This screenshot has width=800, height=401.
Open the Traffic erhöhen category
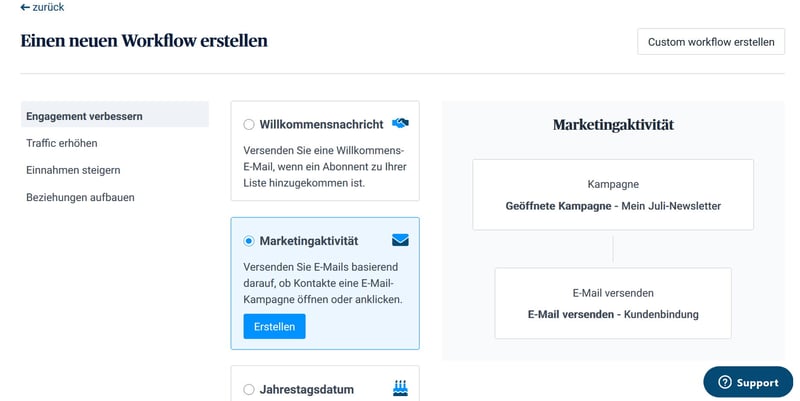(62, 143)
